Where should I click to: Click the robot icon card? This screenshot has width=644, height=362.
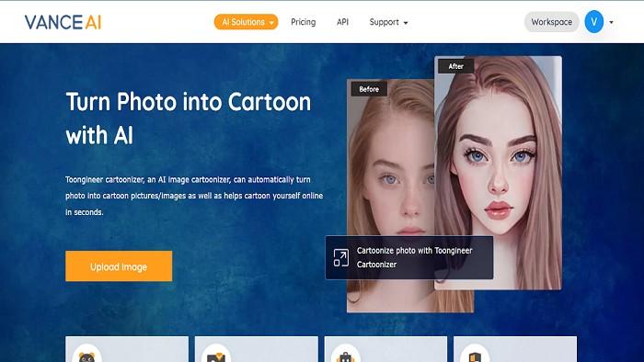[385, 349]
